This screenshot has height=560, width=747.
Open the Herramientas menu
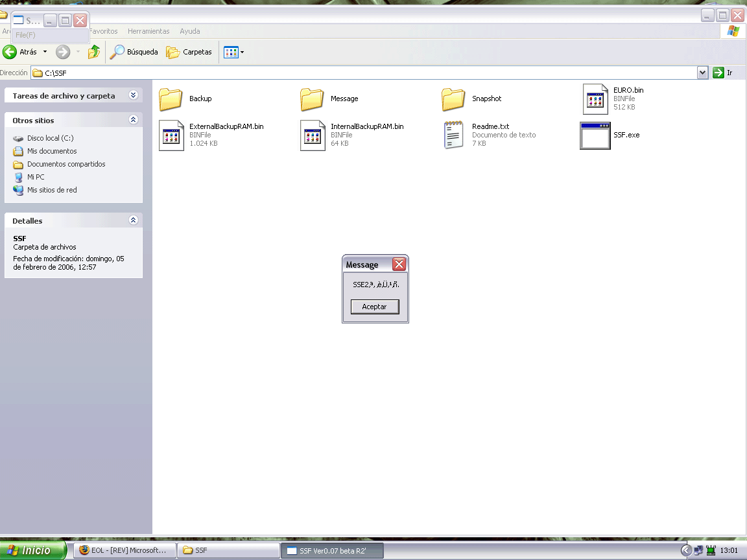(x=148, y=31)
